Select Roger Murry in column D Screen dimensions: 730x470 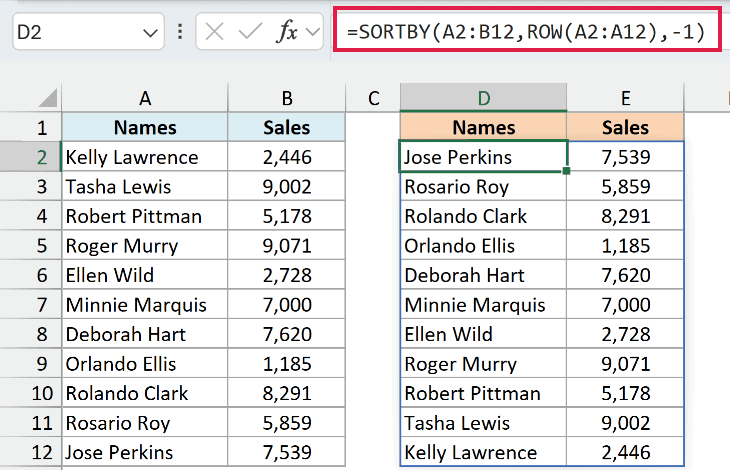[x=484, y=364]
